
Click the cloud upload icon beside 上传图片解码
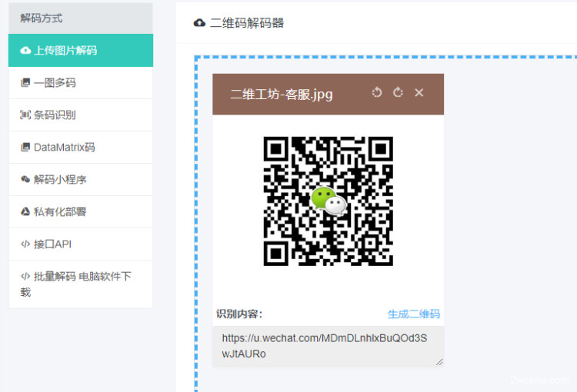tap(25, 51)
